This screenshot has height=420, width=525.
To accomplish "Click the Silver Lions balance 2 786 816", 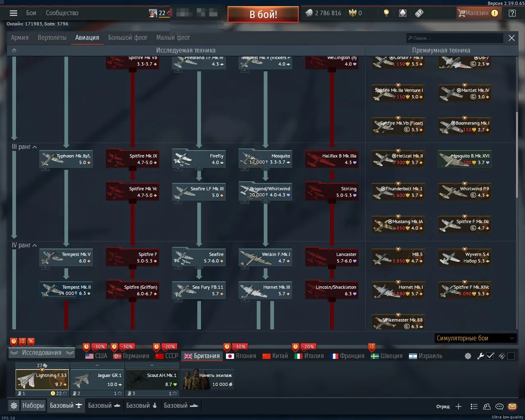I will (323, 13).
